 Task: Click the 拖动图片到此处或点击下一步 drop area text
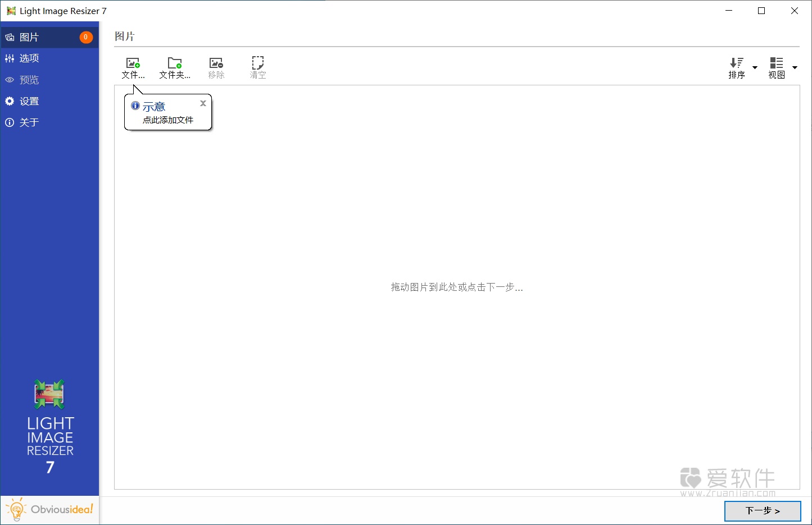[457, 287]
